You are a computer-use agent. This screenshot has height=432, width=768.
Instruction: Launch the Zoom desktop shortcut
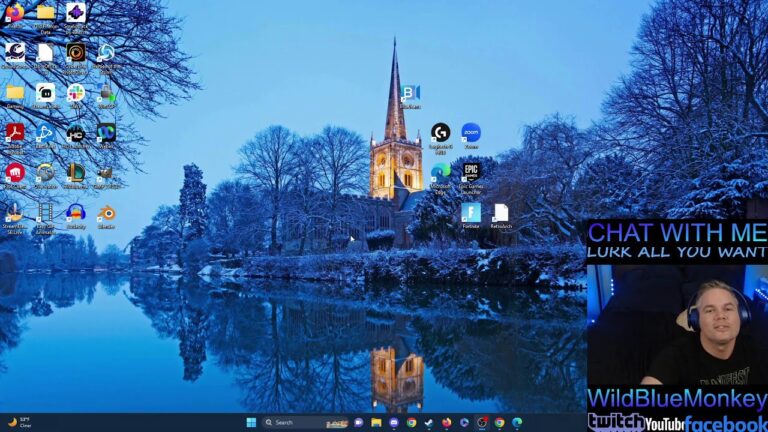click(471, 136)
